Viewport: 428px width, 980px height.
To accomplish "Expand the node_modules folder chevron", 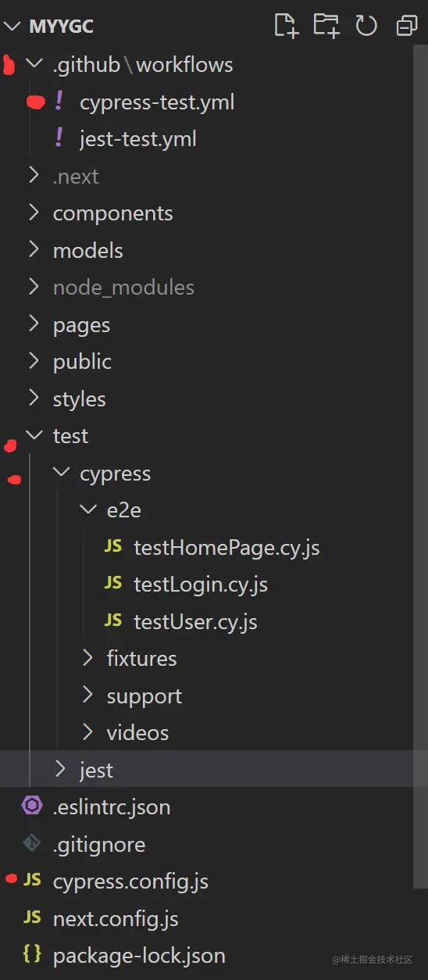I will [34, 286].
